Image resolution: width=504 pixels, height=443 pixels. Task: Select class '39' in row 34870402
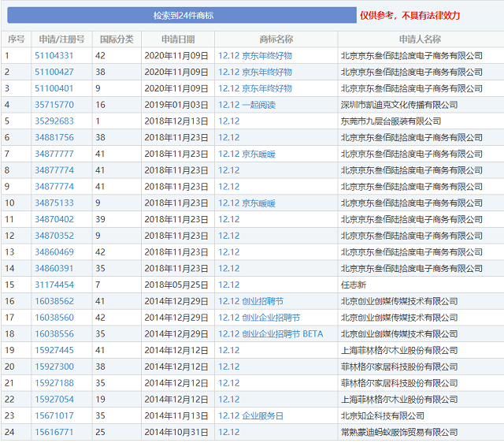coord(100,219)
